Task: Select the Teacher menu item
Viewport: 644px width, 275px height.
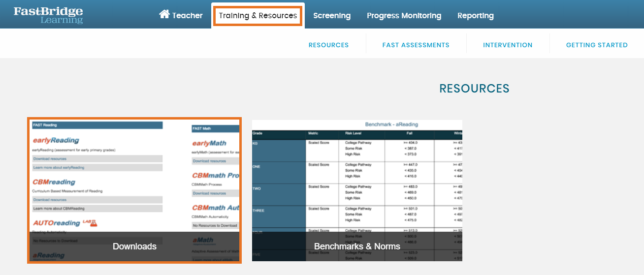Action: (187, 15)
